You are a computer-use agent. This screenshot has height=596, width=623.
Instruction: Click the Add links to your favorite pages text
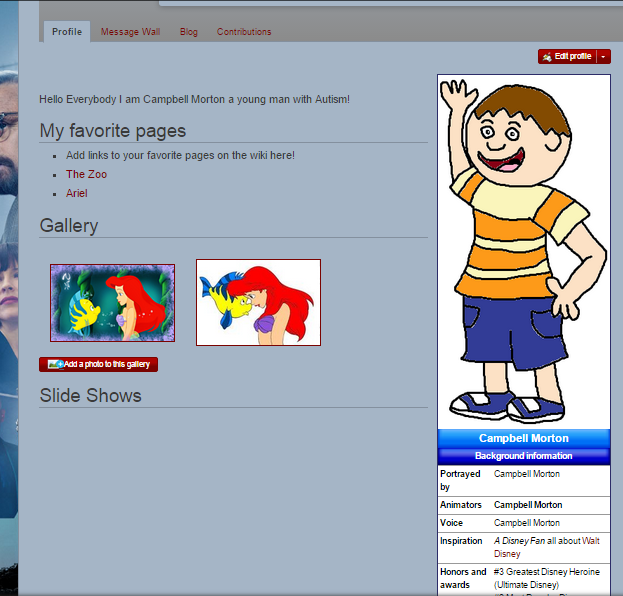(x=180, y=155)
